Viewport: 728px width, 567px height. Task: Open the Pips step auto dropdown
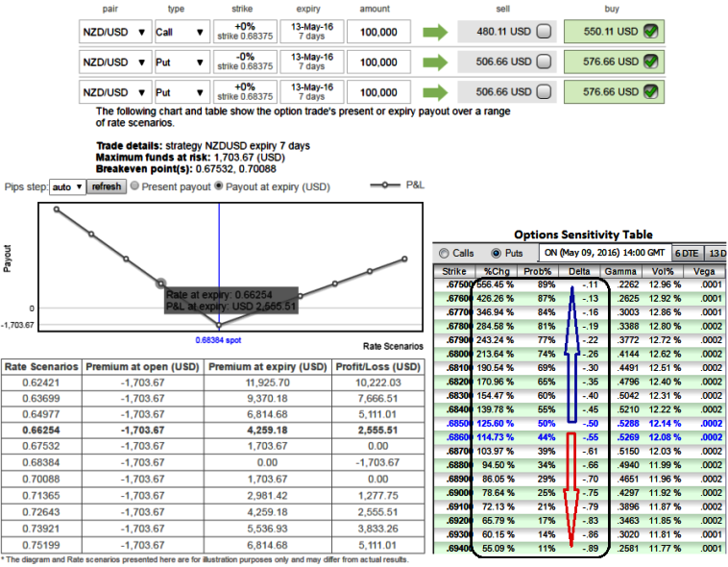[67, 186]
